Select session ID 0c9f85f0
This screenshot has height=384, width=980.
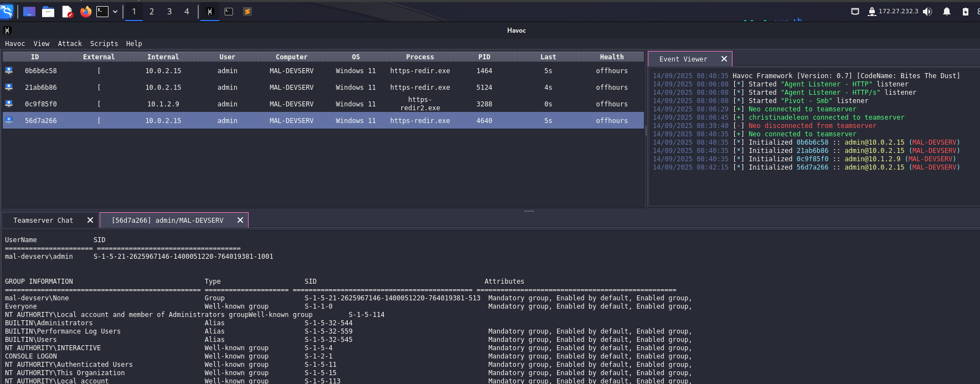[x=41, y=104]
